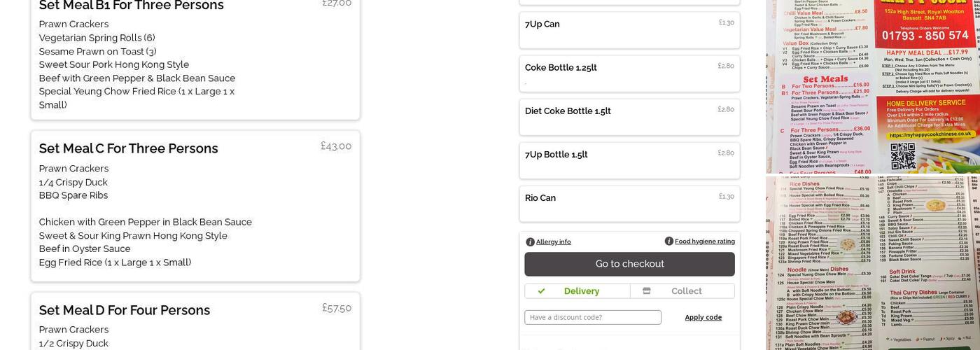This screenshot has width=980, height=350.
Task: Open the Food hygiene rating link
Action: (x=704, y=241)
